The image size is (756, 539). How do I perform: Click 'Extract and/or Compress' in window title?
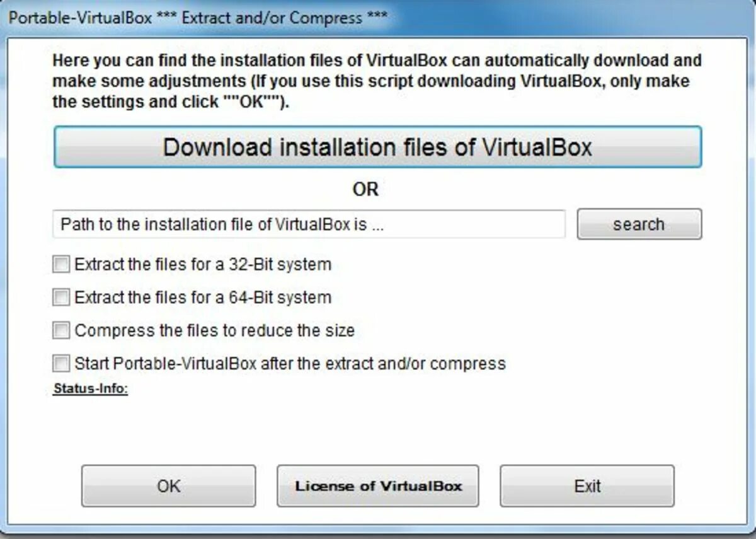pyautogui.click(x=272, y=17)
